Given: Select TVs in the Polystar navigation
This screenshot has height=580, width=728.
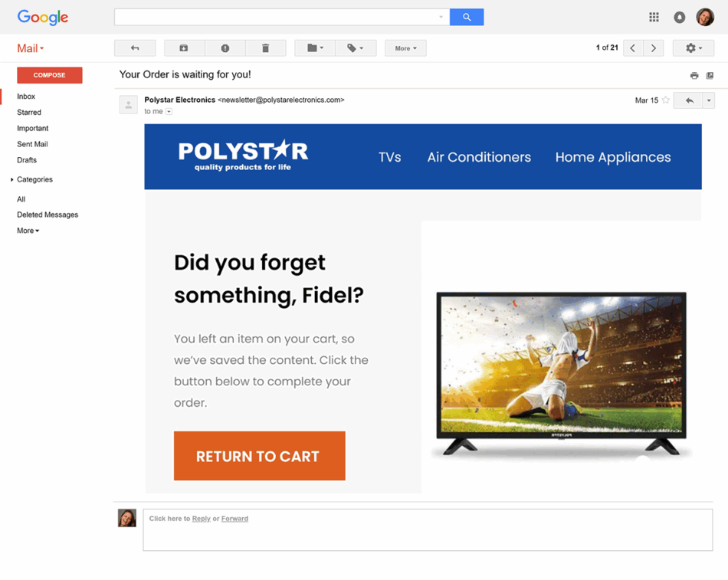Looking at the screenshot, I should coord(389,157).
